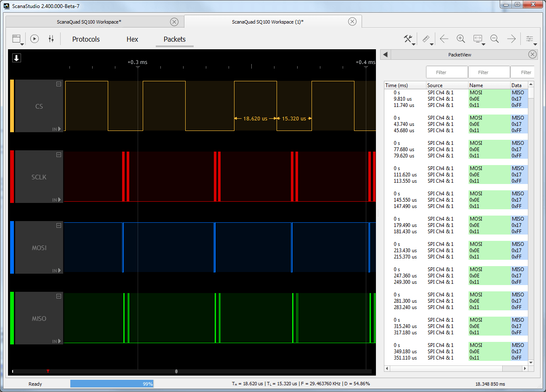
Task: Click the Name column filter field
Action: click(x=489, y=72)
